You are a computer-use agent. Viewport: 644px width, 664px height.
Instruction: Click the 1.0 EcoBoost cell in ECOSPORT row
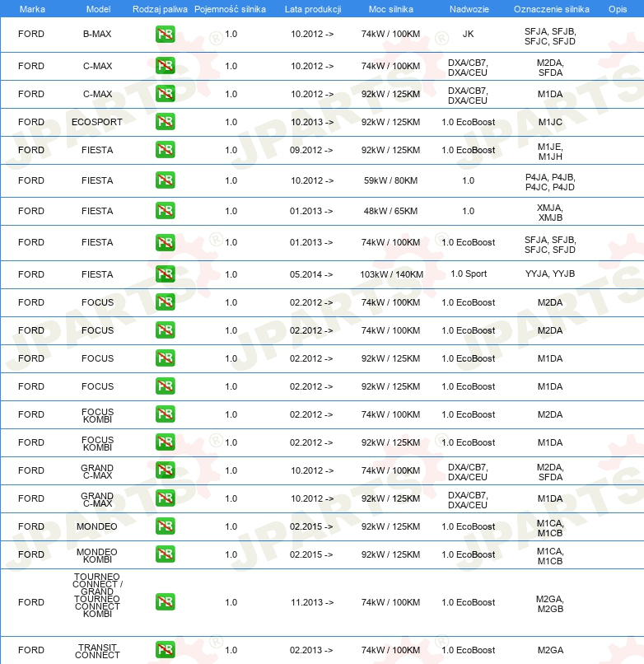(469, 122)
